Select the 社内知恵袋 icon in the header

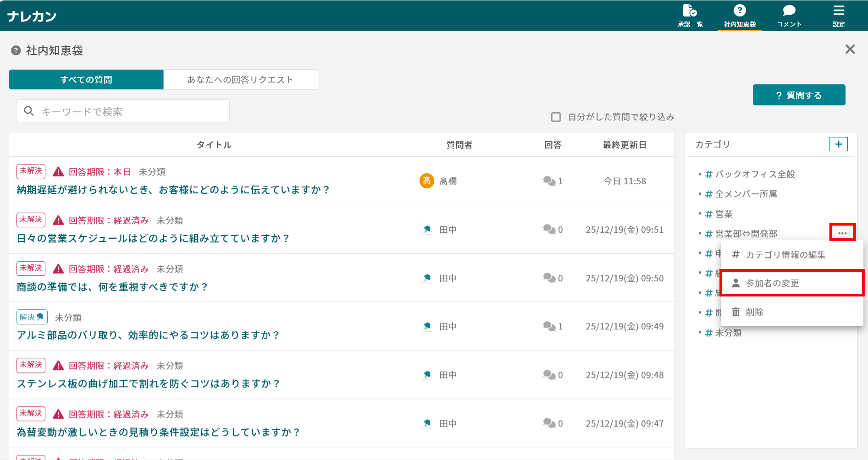[739, 10]
